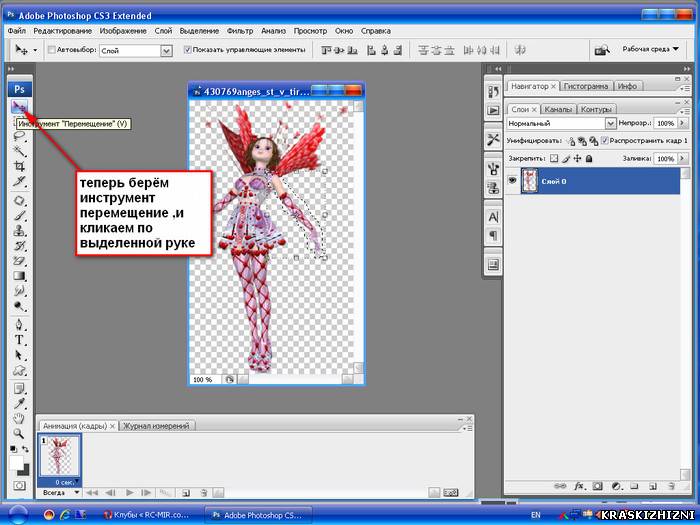Select the Healing Brush tool
The width and height of the screenshot is (700, 525).
tap(19, 200)
